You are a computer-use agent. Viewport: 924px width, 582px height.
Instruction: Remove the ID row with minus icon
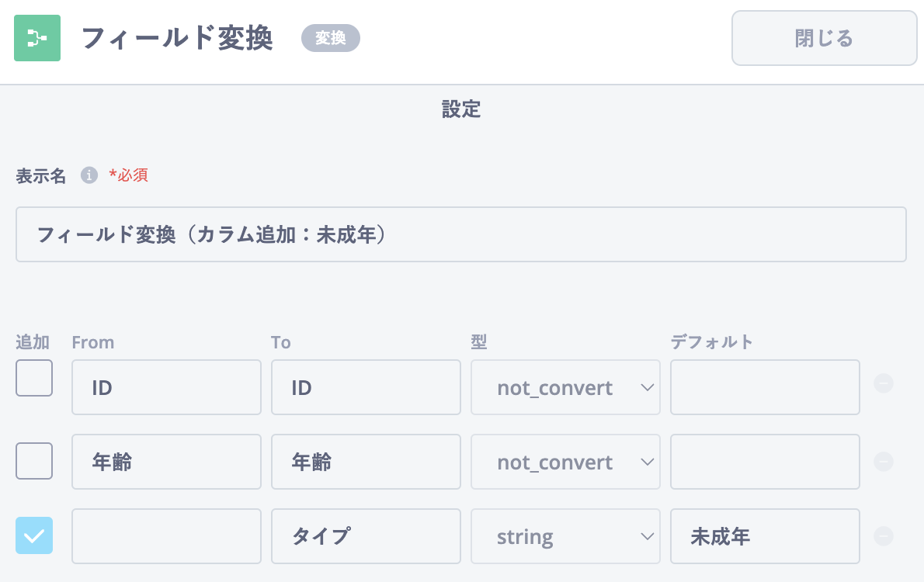tap(884, 384)
